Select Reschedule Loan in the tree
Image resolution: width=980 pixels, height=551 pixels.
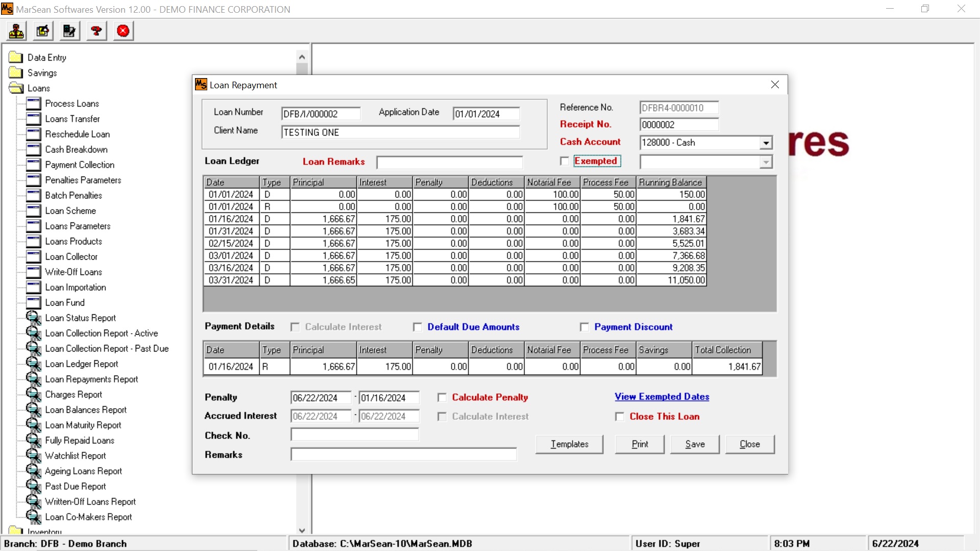[77, 134]
